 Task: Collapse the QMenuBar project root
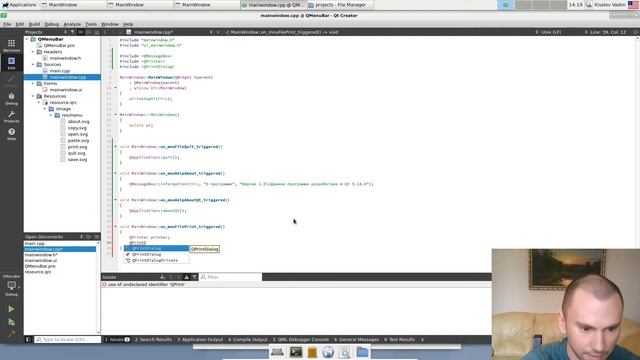(x=27, y=39)
